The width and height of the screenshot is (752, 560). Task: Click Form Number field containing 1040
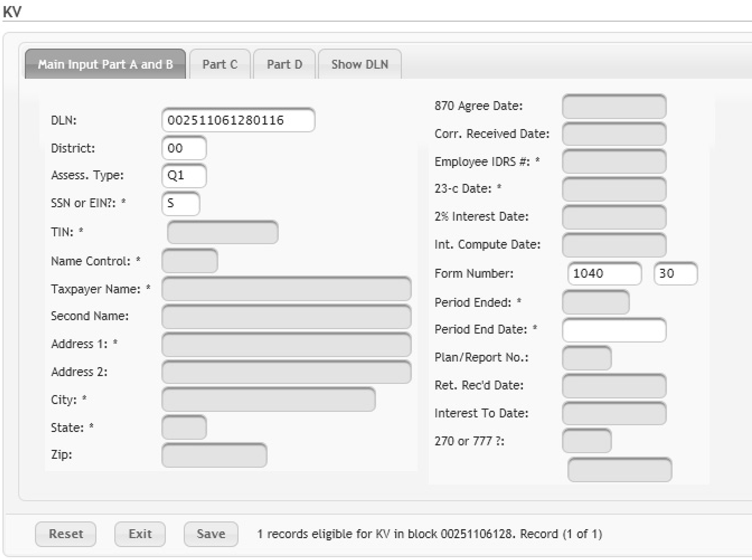(604, 274)
